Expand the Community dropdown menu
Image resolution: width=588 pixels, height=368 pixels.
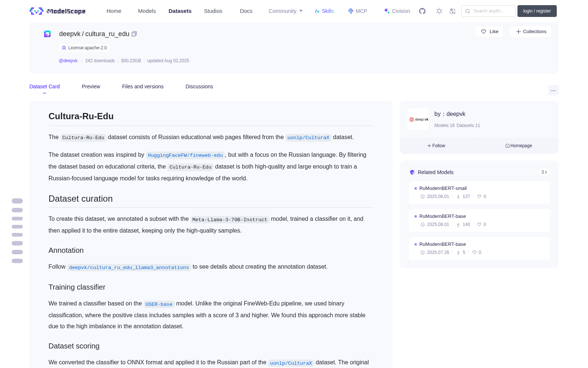tap(286, 11)
